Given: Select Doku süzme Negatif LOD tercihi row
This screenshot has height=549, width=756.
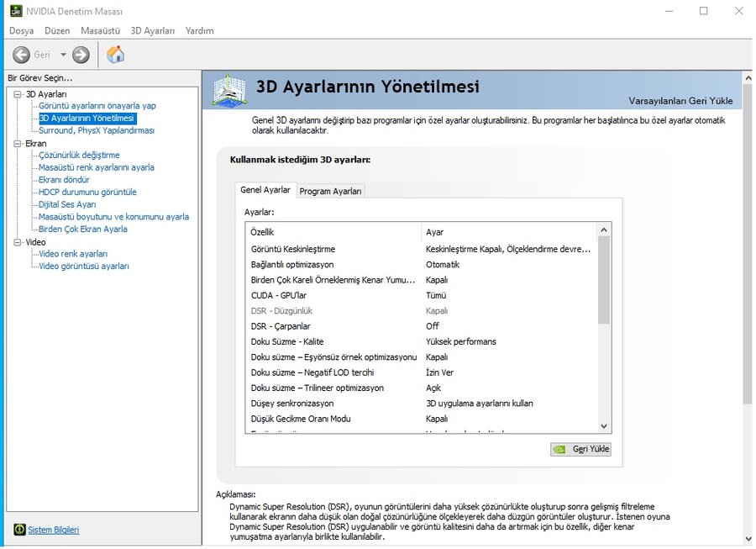Looking at the screenshot, I should [x=421, y=373].
